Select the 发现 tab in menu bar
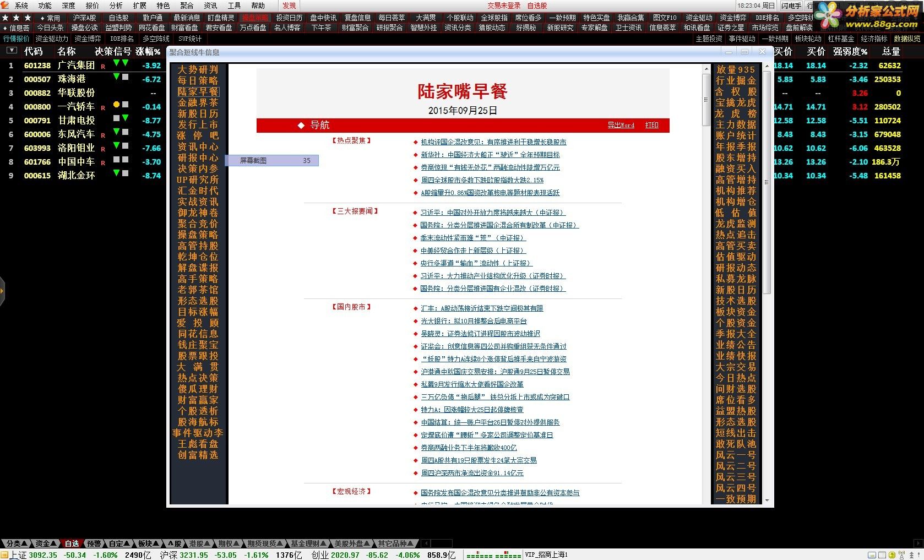This screenshot has height=560, width=924. pyautogui.click(x=289, y=6)
